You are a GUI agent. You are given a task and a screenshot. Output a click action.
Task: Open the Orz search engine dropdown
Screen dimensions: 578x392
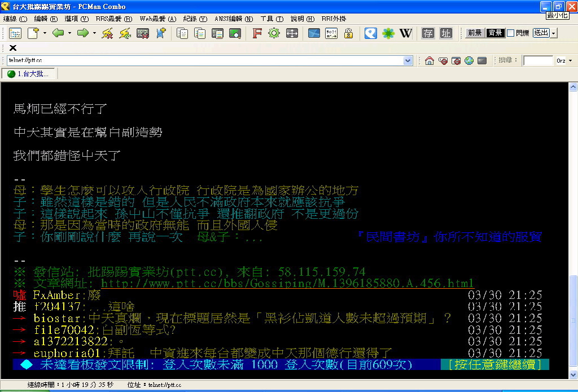570,61
